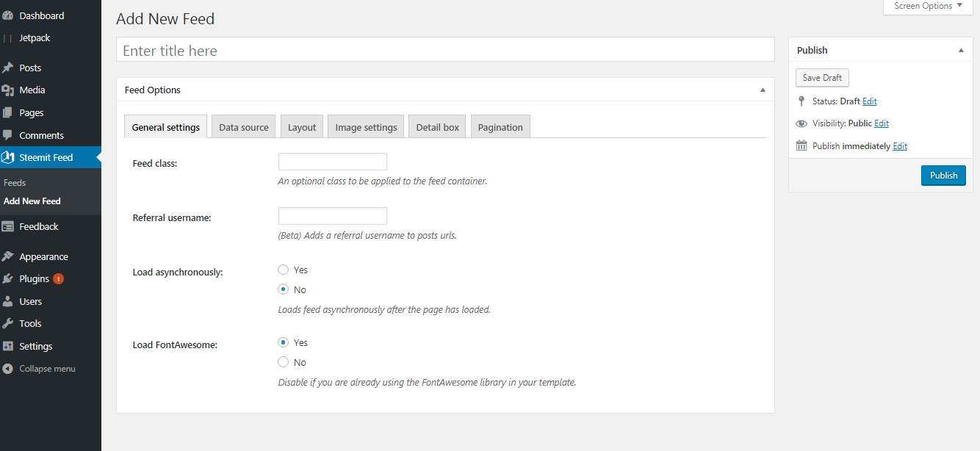Click the Plugins update count badge
The image size is (980, 451).
pyautogui.click(x=58, y=279)
